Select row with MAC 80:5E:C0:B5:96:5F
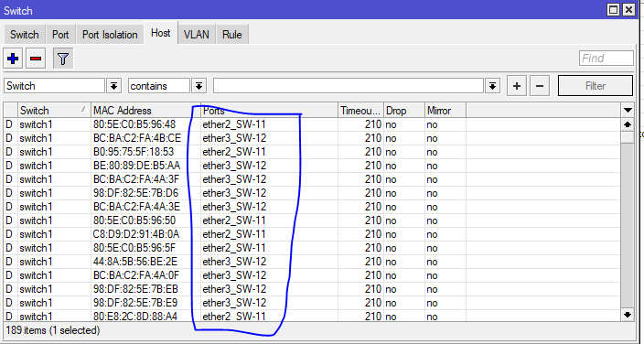Viewport: 644px width, 344px height. (x=312, y=247)
